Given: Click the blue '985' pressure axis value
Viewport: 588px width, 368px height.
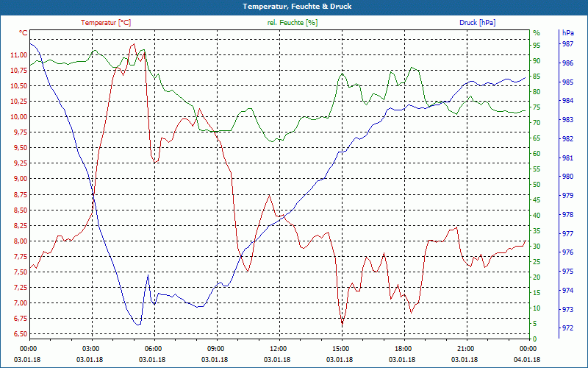Looking at the screenshot, I should tap(568, 82).
